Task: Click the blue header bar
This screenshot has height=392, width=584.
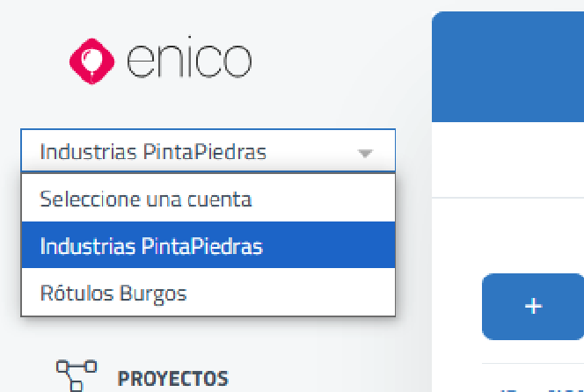Action: click(x=508, y=66)
